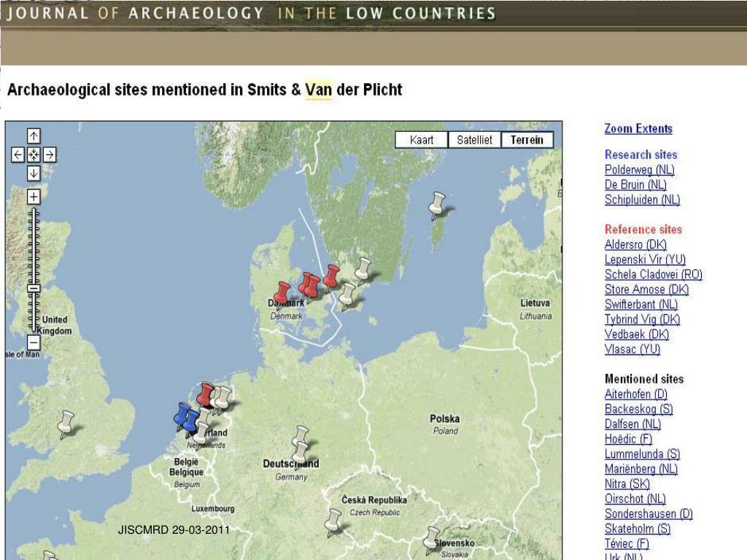Switch map to Satelliet view

(474, 140)
